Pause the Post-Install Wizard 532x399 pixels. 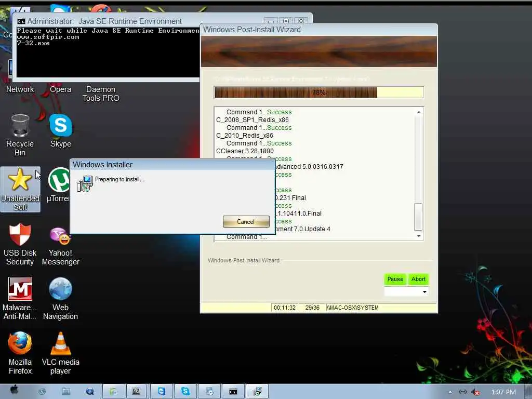[x=395, y=279]
